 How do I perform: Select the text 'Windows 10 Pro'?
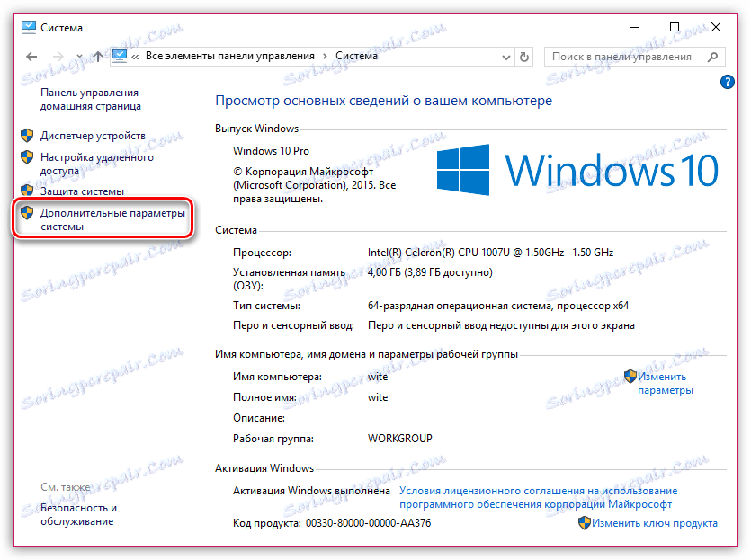[x=271, y=151]
